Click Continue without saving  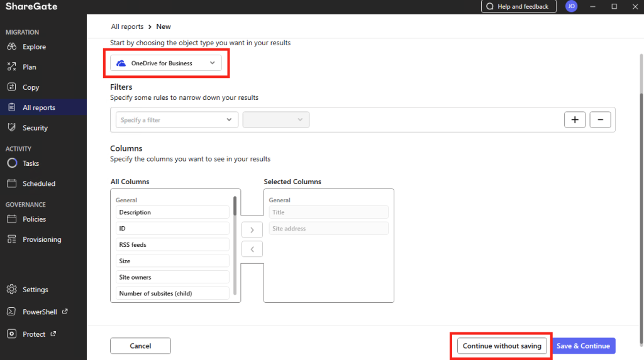click(502, 346)
